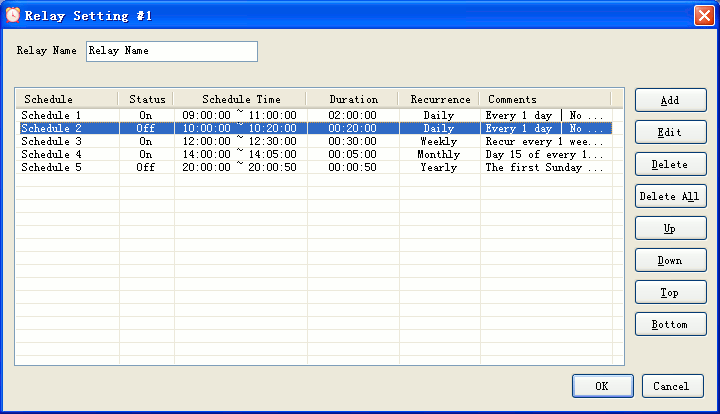Screen dimensions: 720x414
Task: Select the Schedule 5 yearly row
Action: pos(316,167)
